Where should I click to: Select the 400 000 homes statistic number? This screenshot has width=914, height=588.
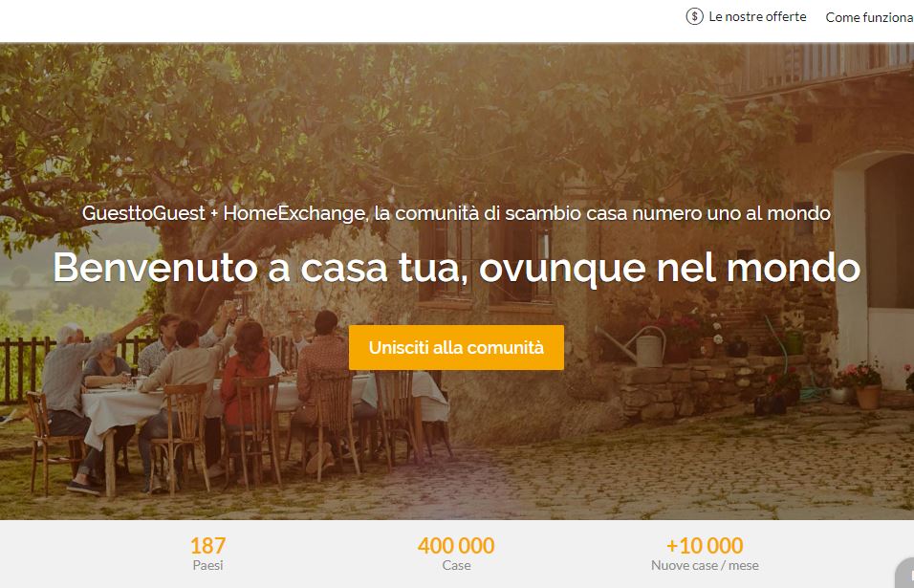point(456,546)
